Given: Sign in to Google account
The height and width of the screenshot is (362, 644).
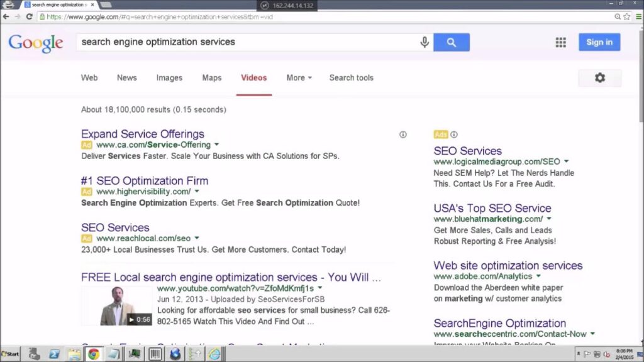Looking at the screenshot, I should [x=599, y=42].
